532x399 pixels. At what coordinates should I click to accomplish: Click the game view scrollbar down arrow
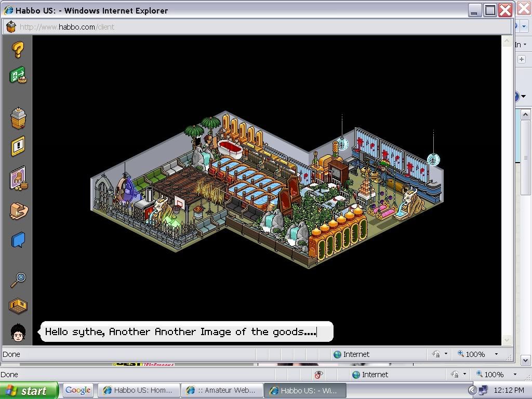[x=507, y=340]
